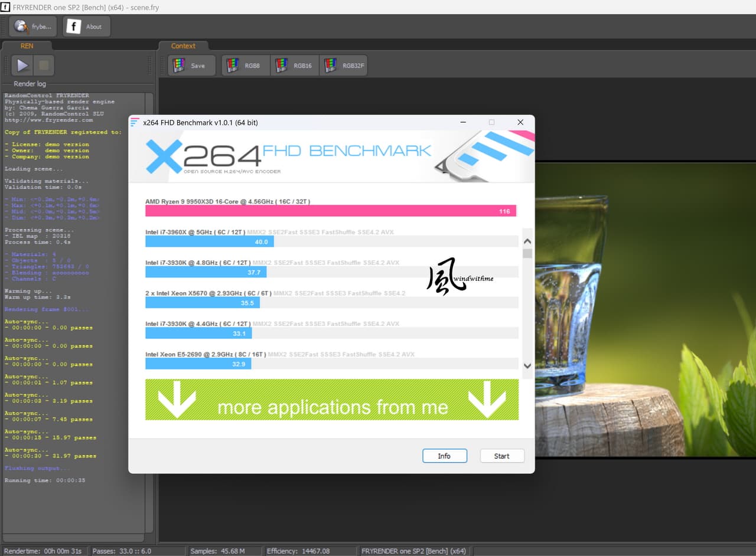Click the 'Rendering frame #001...' log line
This screenshot has height=556, width=756.
click(47, 309)
